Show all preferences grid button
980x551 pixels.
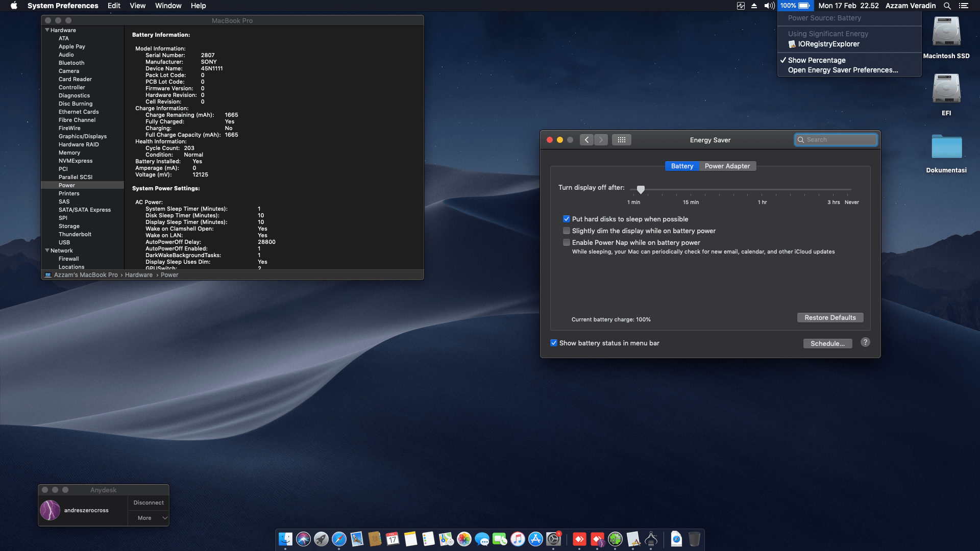click(x=621, y=140)
